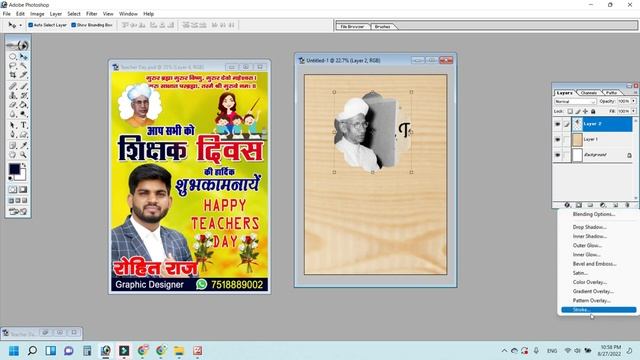The height and width of the screenshot is (360, 640).
Task: Select the Dodge tool
Action: tap(24, 114)
